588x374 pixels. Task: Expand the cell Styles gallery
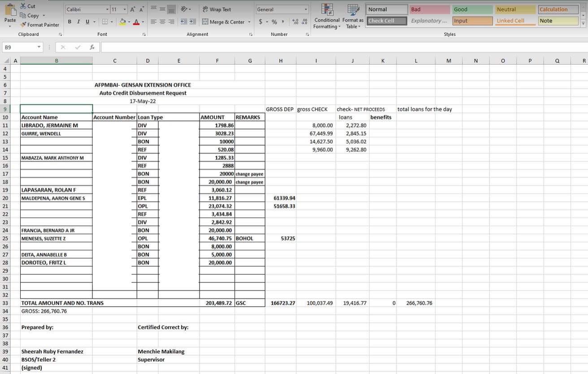[583, 23]
